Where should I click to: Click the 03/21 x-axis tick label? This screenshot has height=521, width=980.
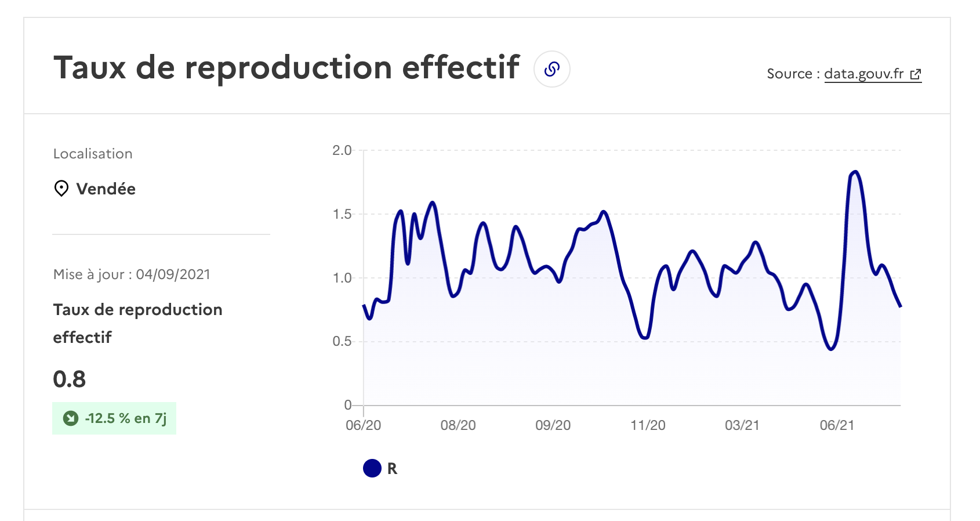(x=742, y=425)
